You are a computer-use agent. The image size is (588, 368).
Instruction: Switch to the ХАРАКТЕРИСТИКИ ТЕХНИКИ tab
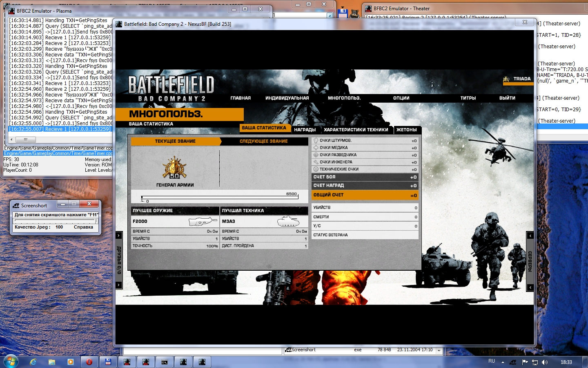tap(356, 130)
